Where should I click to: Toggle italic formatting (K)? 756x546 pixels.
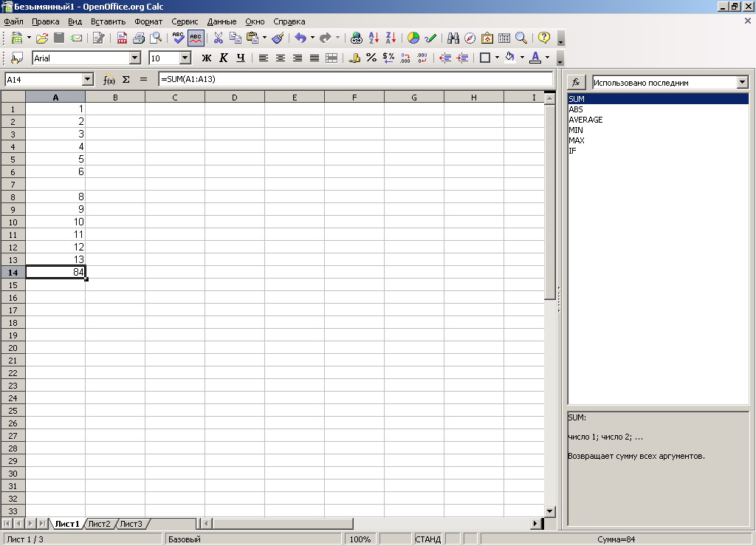tap(224, 58)
